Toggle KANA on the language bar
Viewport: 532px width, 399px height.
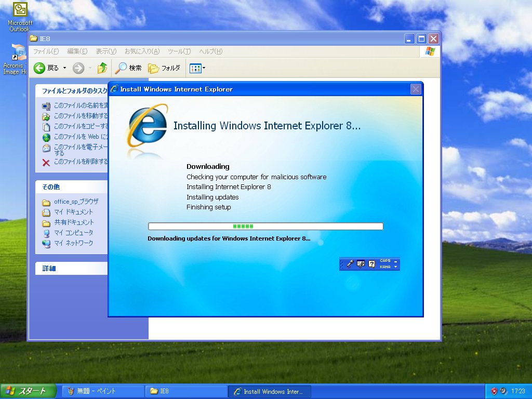click(x=385, y=267)
